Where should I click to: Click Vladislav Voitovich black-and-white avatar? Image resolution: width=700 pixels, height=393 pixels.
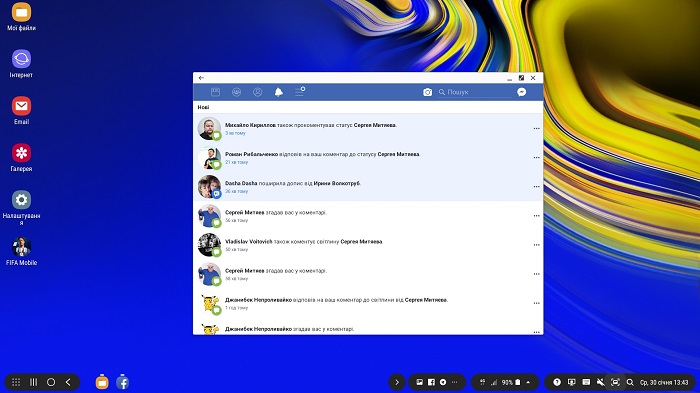tap(209, 245)
